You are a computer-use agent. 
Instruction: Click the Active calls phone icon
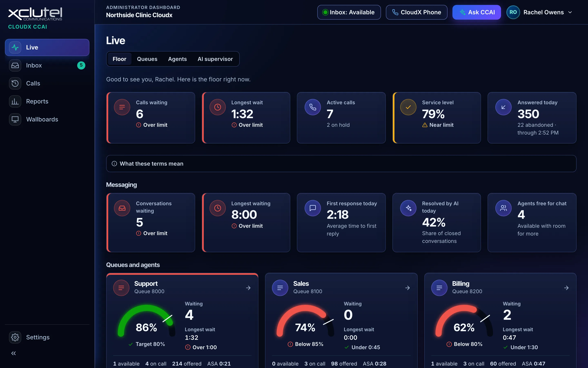click(x=313, y=107)
